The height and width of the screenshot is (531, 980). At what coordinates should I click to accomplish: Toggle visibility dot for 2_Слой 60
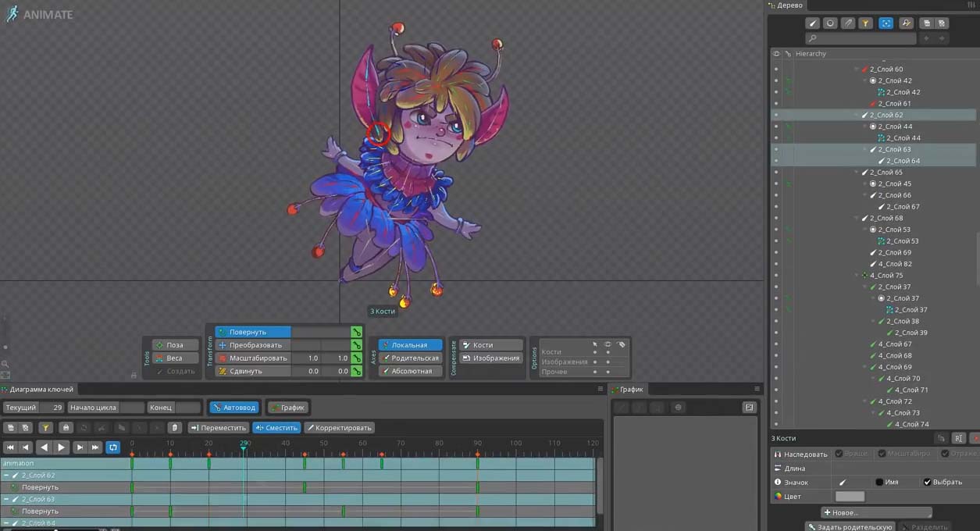coord(776,69)
